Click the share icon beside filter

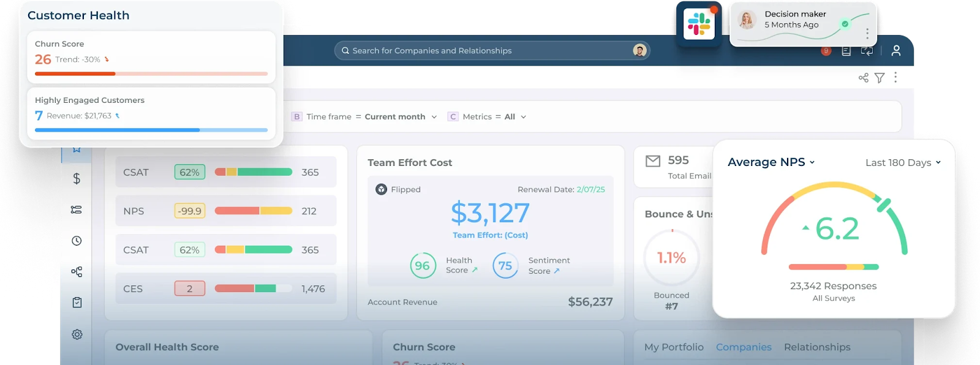click(864, 78)
